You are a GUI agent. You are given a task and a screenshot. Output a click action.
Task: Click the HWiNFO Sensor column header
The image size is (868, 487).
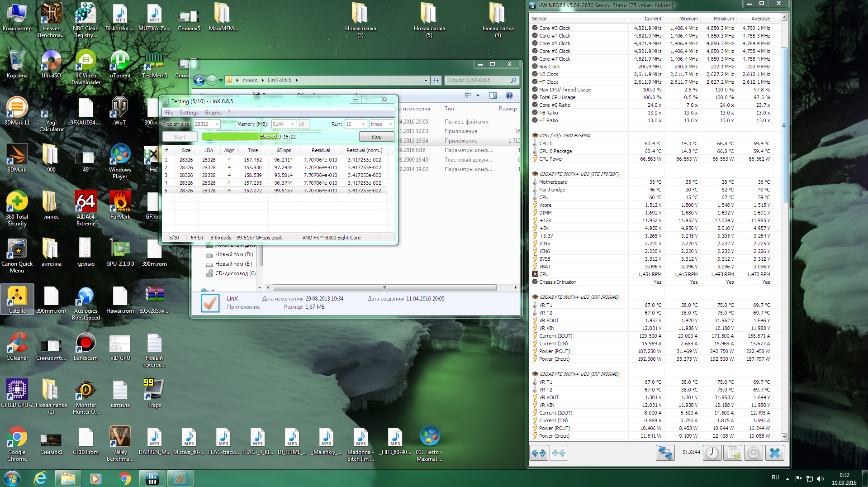point(579,19)
